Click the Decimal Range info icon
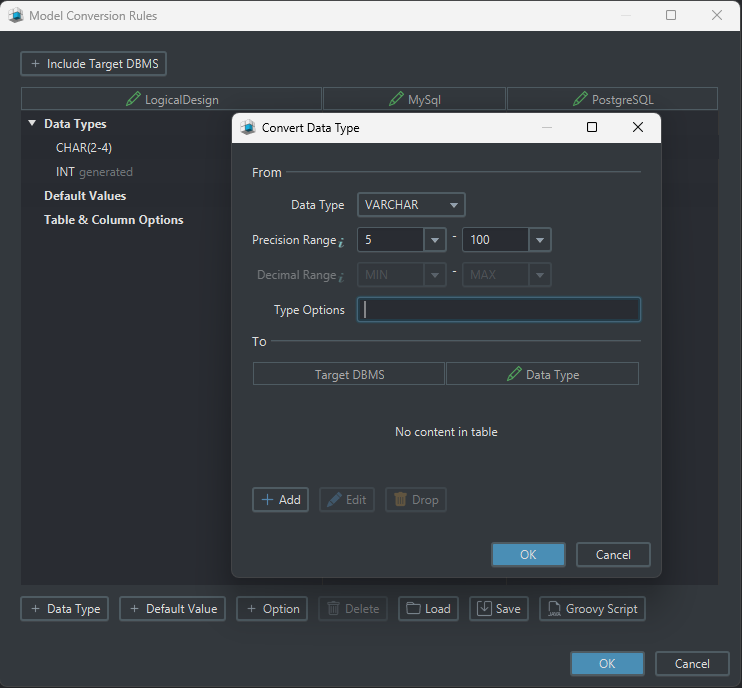This screenshot has height=688, width=742. 341,277
